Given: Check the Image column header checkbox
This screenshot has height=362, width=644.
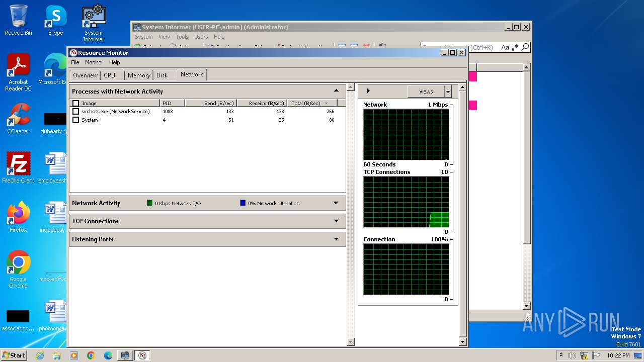Looking at the screenshot, I should 76,103.
